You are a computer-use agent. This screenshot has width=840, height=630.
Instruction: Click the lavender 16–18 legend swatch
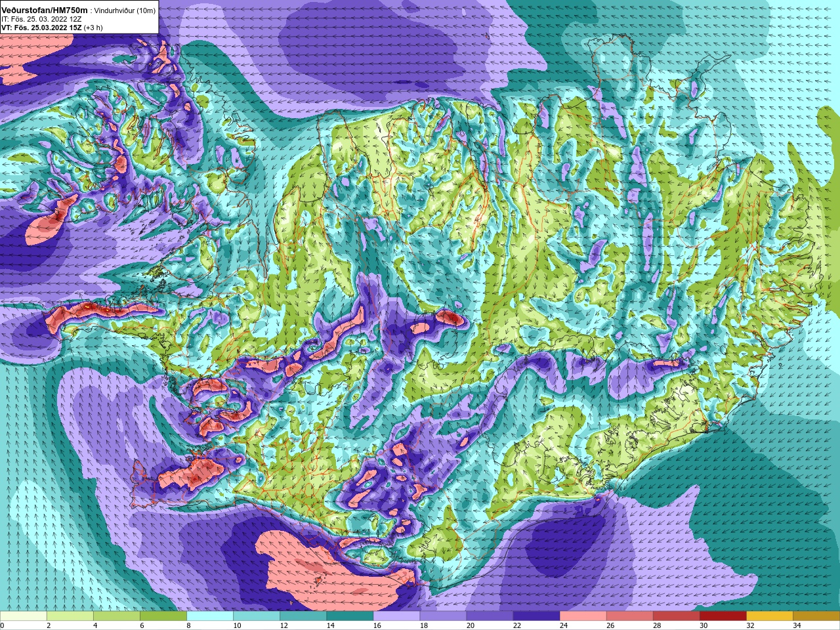click(396, 617)
